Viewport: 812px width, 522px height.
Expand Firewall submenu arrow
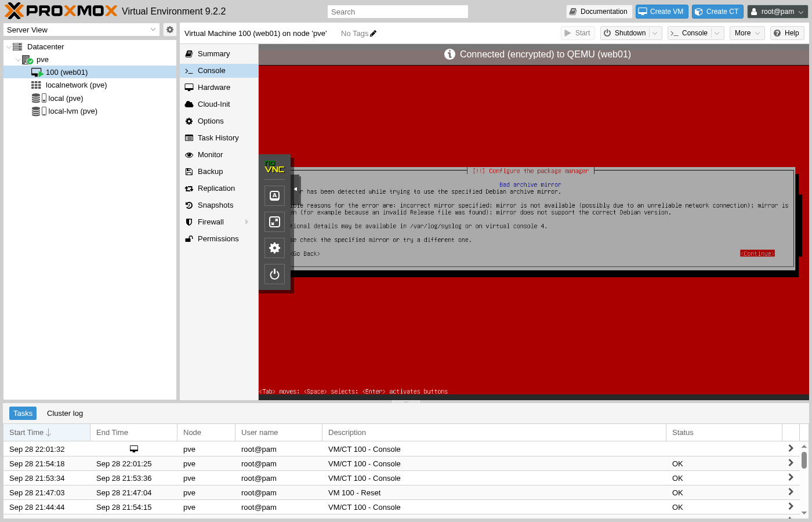point(247,222)
